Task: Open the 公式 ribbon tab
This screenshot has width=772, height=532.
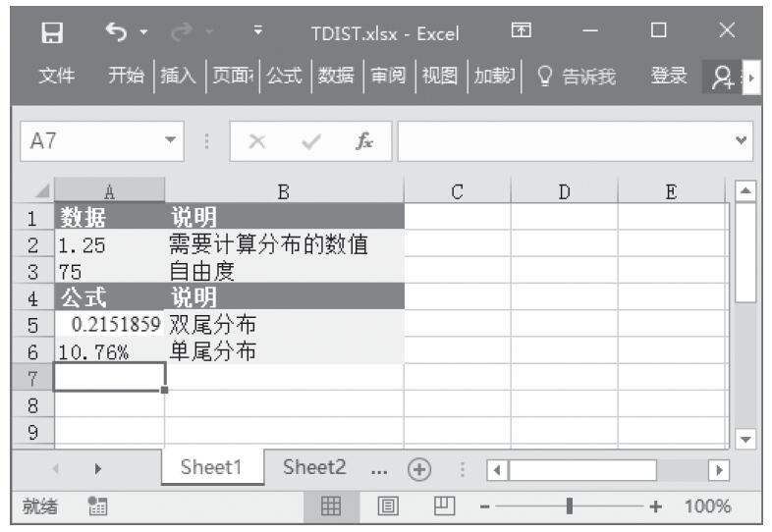Action: (284, 77)
